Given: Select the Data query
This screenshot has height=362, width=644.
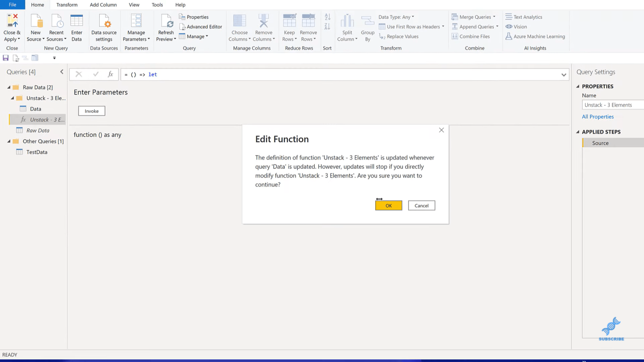Looking at the screenshot, I should (36, 109).
